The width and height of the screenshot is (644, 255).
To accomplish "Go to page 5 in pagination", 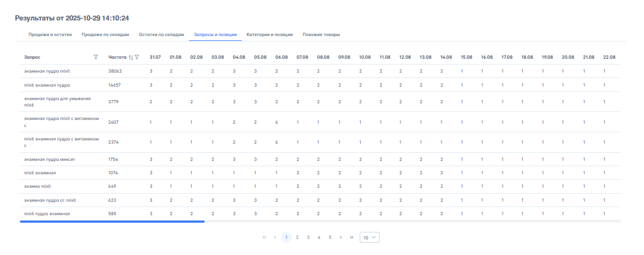I will tap(330, 237).
